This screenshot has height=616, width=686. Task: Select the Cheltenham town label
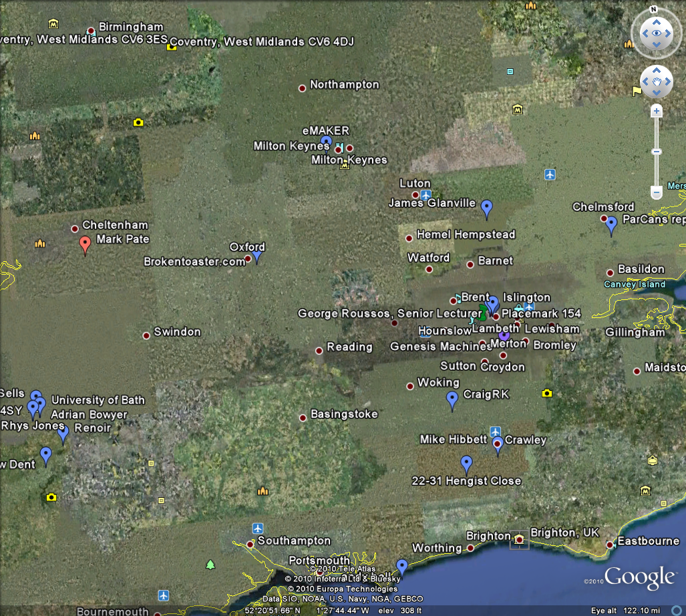tap(115, 225)
